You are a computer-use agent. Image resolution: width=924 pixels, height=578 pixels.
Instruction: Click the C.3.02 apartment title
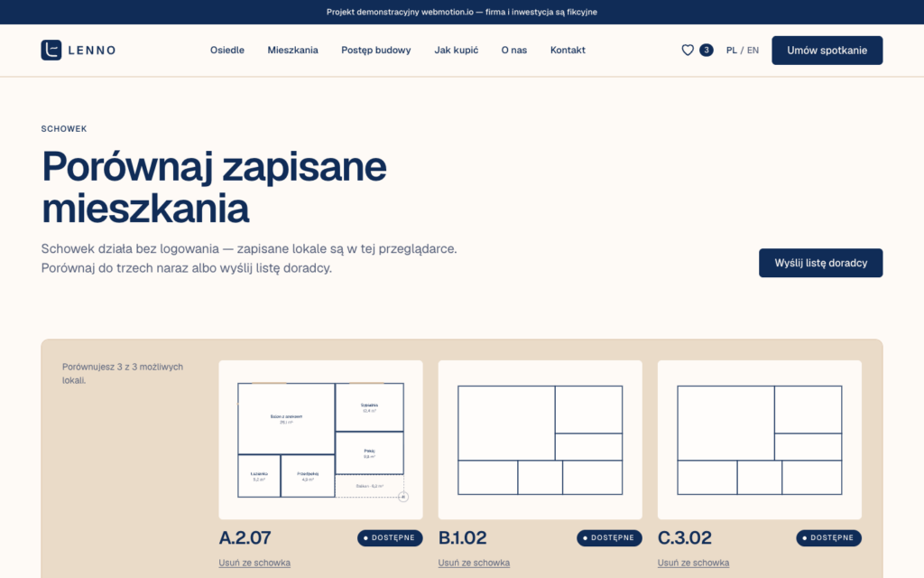(685, 538)
